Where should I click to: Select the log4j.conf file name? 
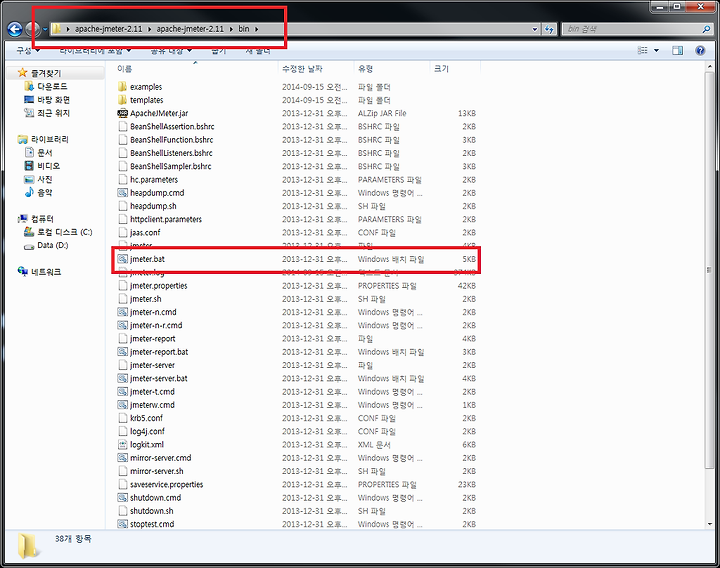coord(147,431)
